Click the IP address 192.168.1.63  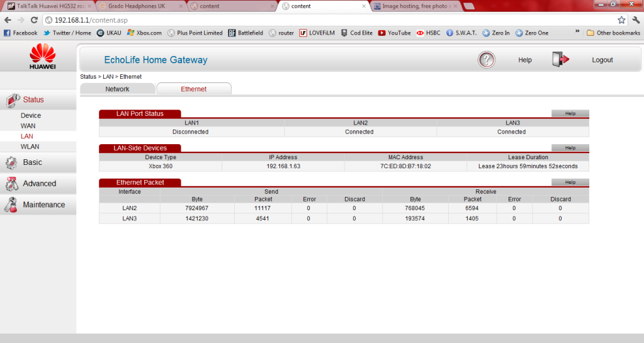(283, 166)
